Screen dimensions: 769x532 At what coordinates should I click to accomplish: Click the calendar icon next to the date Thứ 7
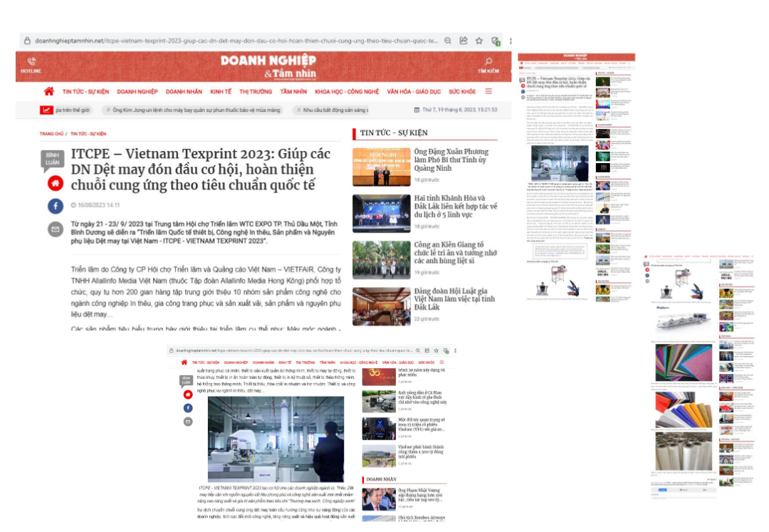(x=417, y=110)
